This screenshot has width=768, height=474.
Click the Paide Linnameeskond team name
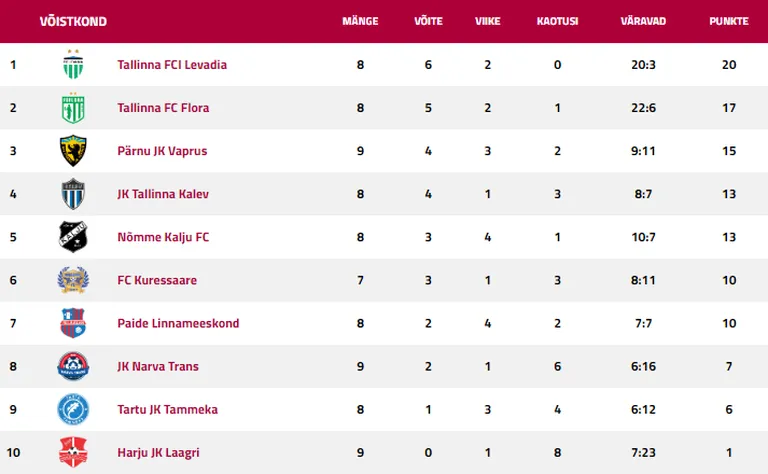(178, 323)
